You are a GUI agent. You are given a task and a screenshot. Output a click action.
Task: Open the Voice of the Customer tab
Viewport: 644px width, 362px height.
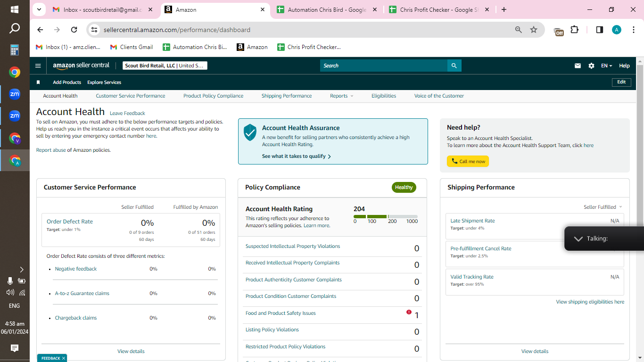click(439, 96)
